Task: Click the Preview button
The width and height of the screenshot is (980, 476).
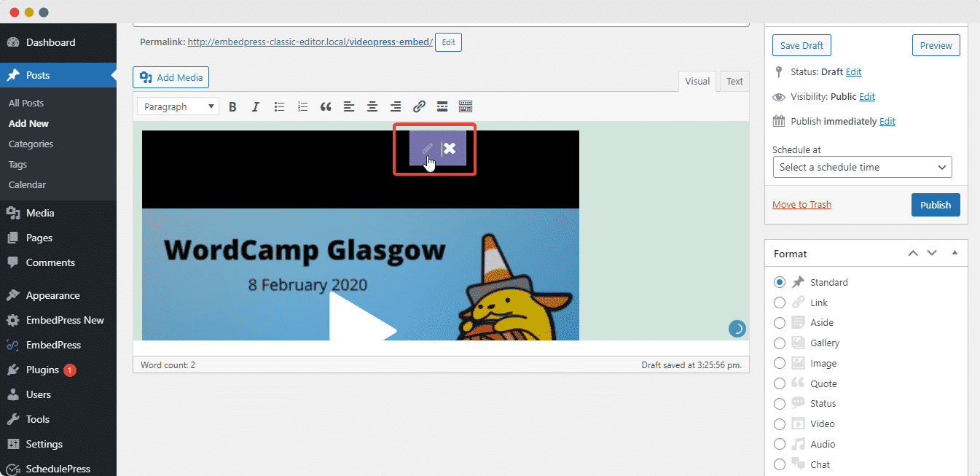Action: pos(936,45)
